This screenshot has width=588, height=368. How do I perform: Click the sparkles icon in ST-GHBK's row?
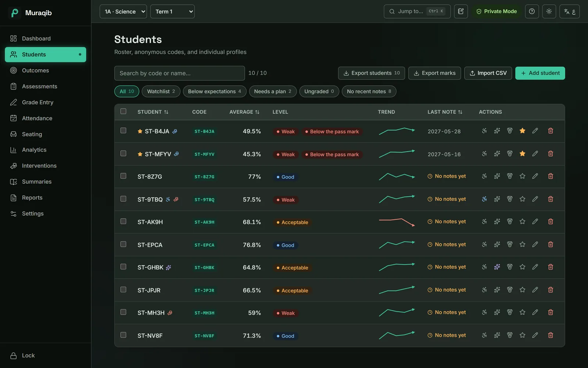pyautogui.click(x=497, y=267)
